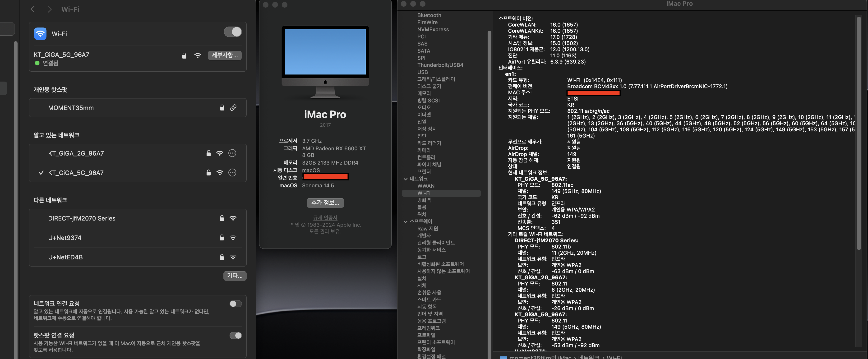This screenshot has height=359, width=868.
Task: Click the lock icon for U+NetED4B
Action: point(222,257)
